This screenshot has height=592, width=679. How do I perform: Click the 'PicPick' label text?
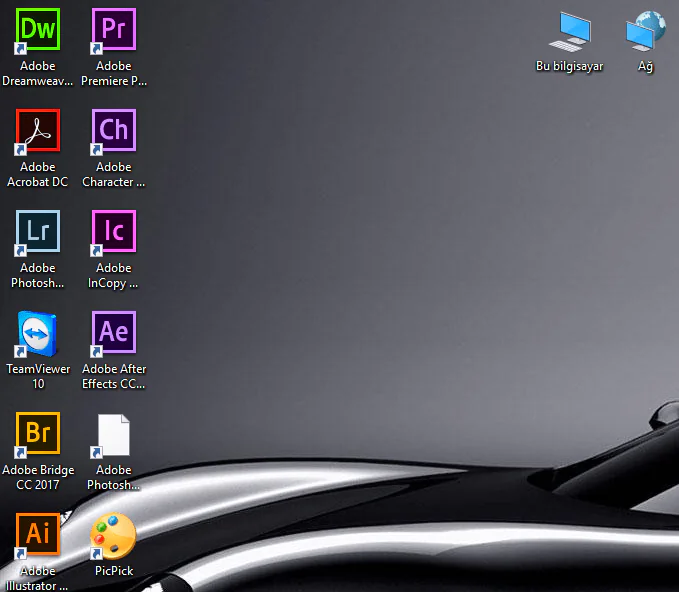point(113,571)
